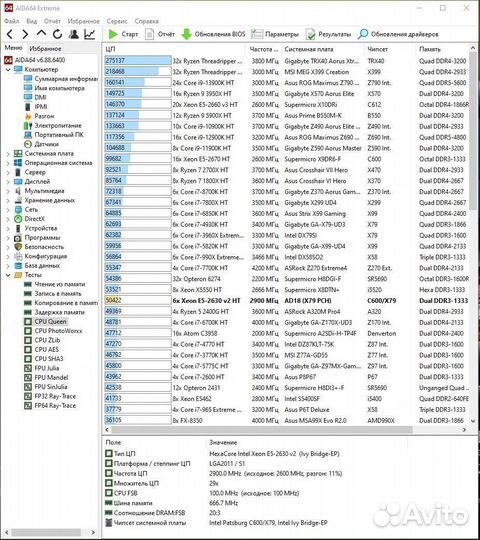Toggle the Тип ЦП checkbox
Viewport: 480px width, 540px height.
click(109, 453)
